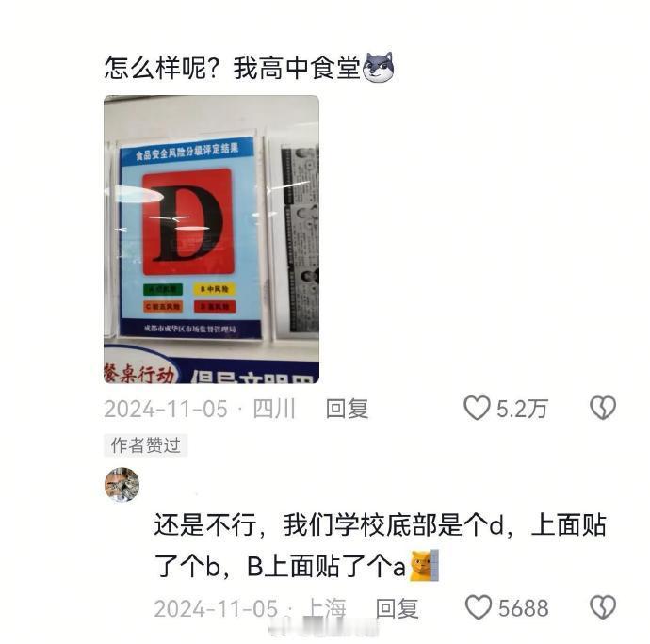Like the reply from Shanghai user
Screen dimensions: 650x644
point(479,607)
